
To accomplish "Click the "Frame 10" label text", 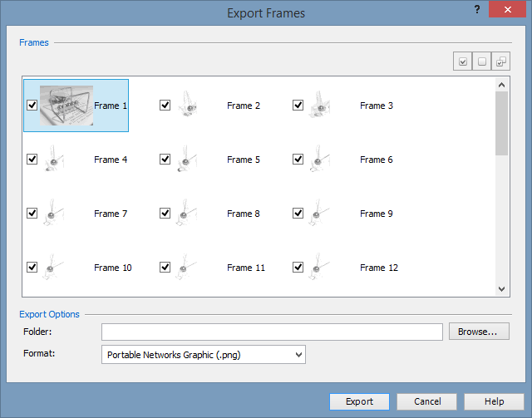I will click(113, 268).
